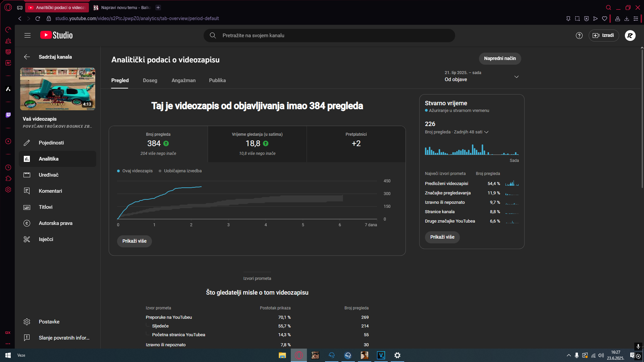Switch to the Publika tab

pos(217,80)
